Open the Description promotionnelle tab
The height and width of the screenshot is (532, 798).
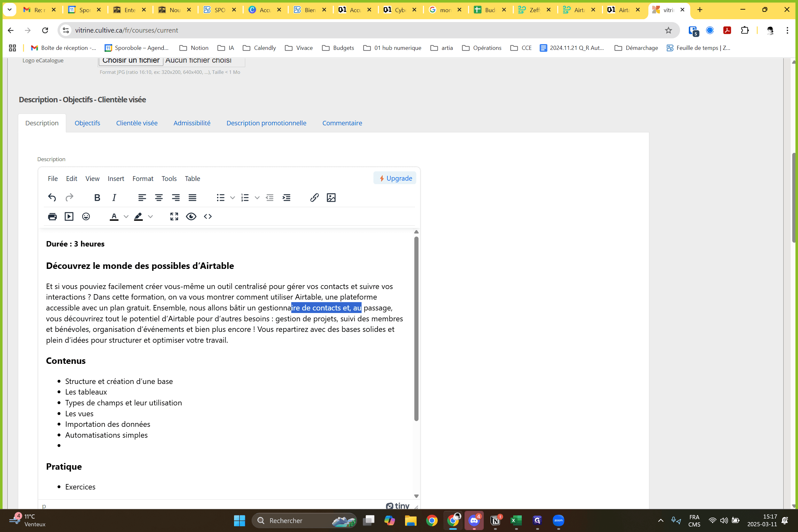pyautogui.click(x=266, y=123)
